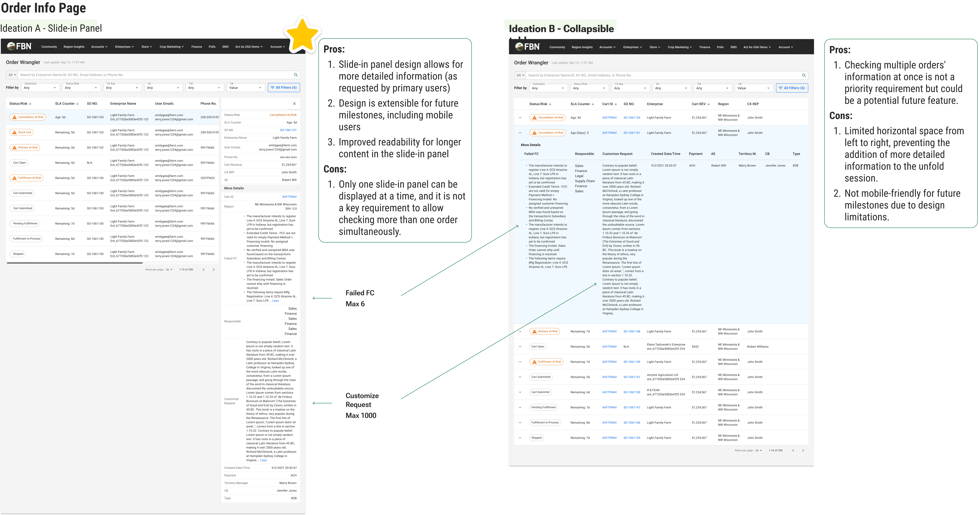This screenshot has width=980, height=515.
Task: Click the yellow star badge
Action: [302, 35]
